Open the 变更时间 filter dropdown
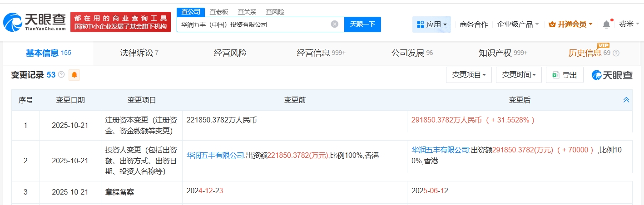Image resolution: width=644 pixels, height=205 pixels. click(x=519, y=75)
